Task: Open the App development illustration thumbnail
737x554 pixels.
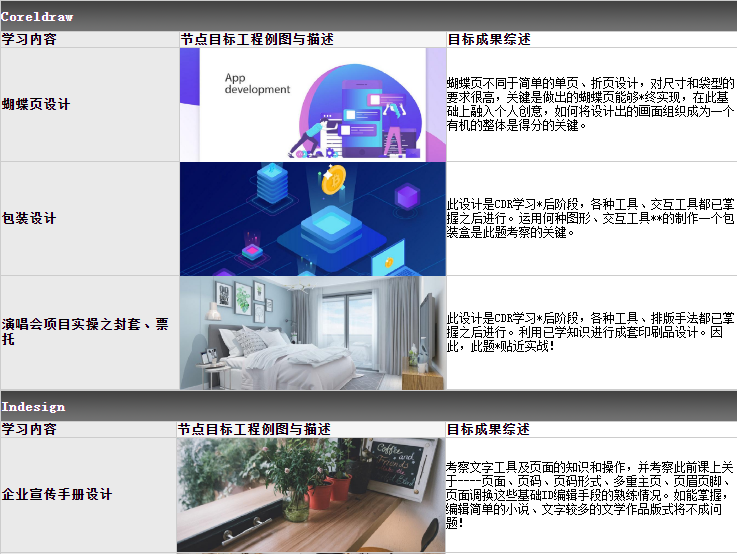Action: point(312,105)
